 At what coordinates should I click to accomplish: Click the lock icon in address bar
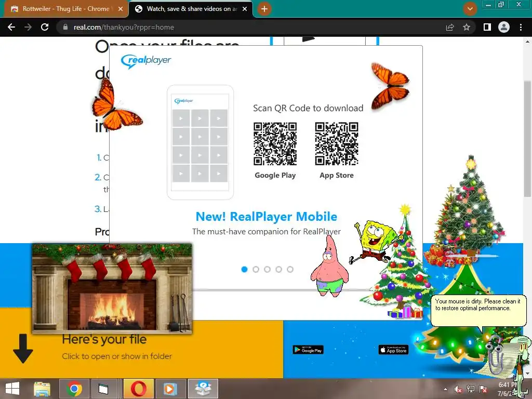pos(65,27)
